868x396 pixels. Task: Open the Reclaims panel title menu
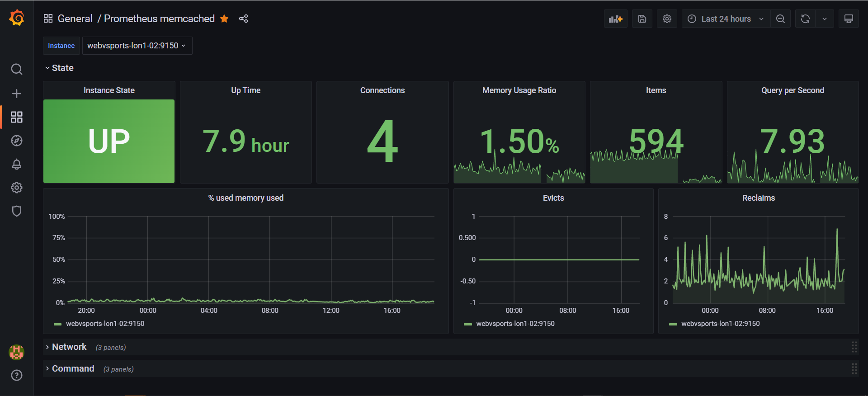pyautogui.click(x=759, y=198)
